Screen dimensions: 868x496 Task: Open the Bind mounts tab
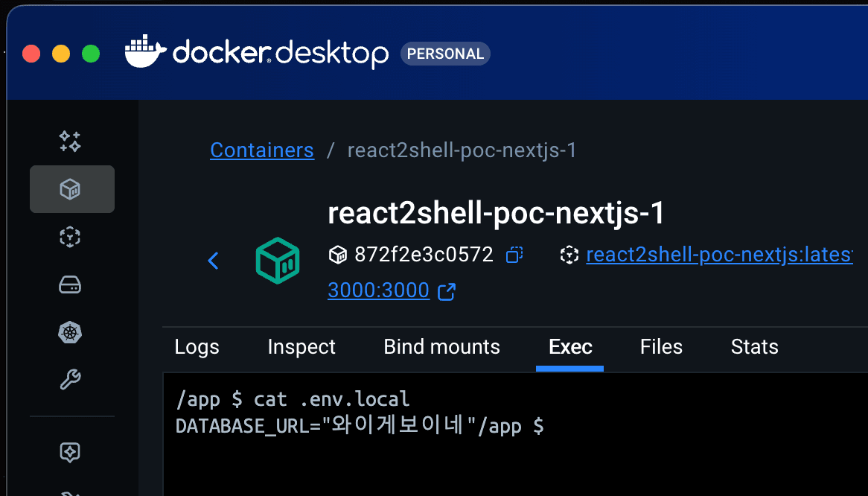(x=441, y=346)
